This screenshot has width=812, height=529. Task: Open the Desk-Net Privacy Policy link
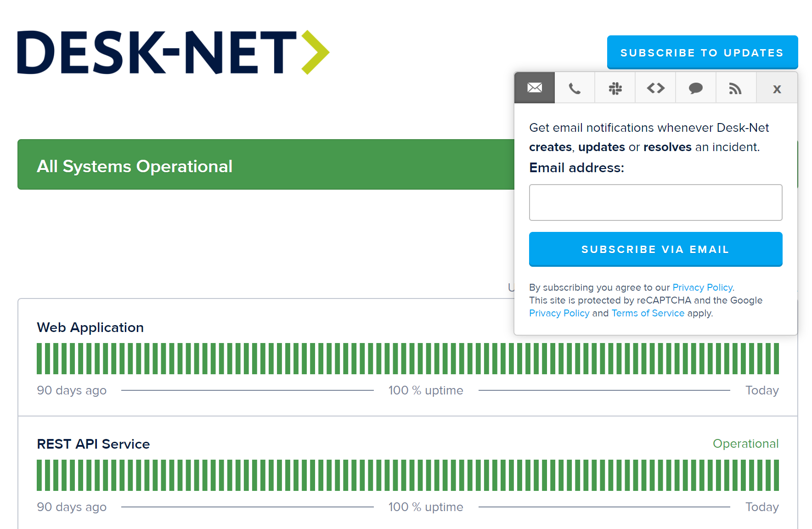[703, 287]
